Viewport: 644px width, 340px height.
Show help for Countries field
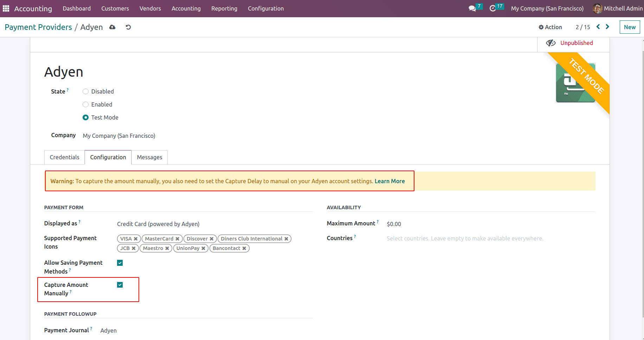pyautogui.click(x=355, y=237)
